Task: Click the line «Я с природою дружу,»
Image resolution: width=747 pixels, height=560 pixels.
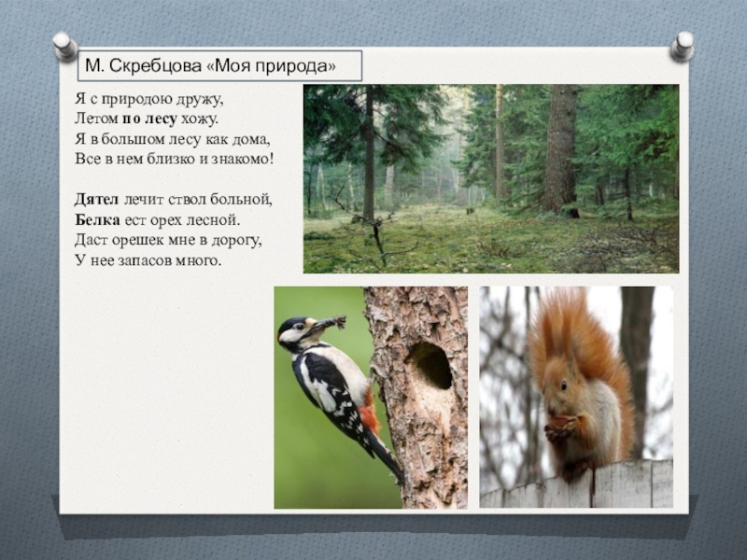Action: pos(149,100)
